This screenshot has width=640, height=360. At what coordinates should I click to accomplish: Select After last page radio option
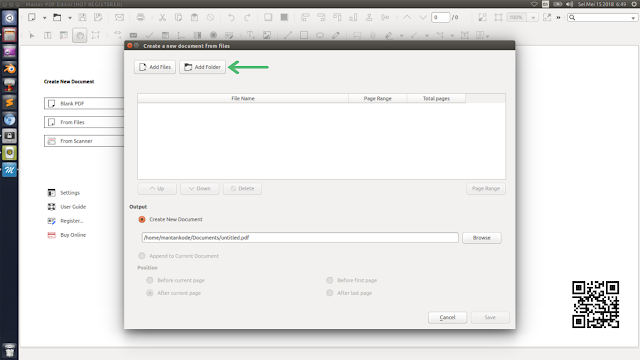tap(329, 293)
